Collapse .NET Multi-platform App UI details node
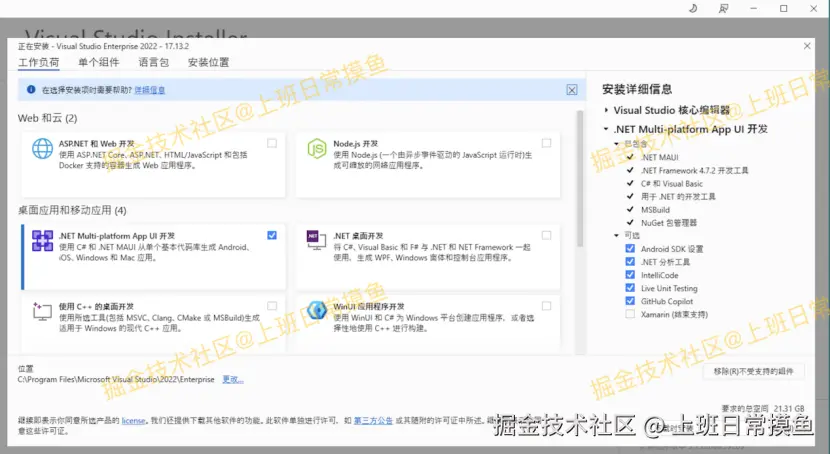The height and width of the screenshot is (454, 830). coord(606,129)
